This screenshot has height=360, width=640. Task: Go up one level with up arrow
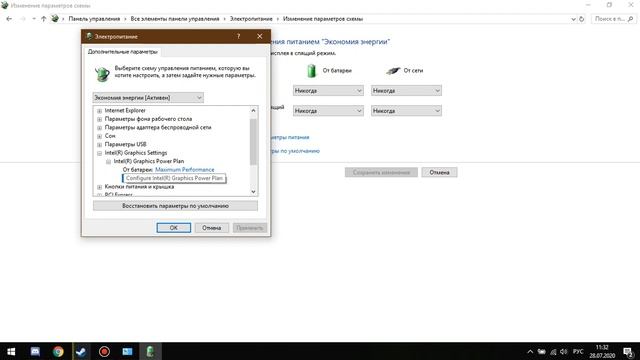click(x=43, y=19)
